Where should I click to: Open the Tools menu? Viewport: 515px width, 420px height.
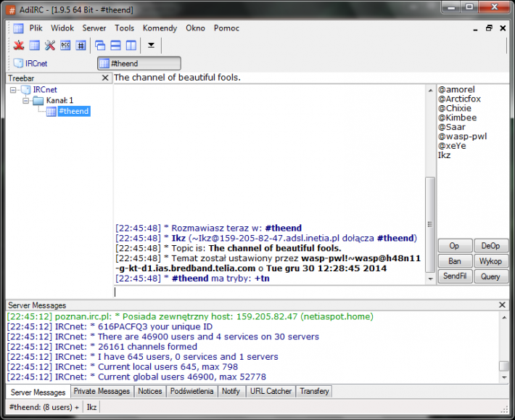coord(124,28)
